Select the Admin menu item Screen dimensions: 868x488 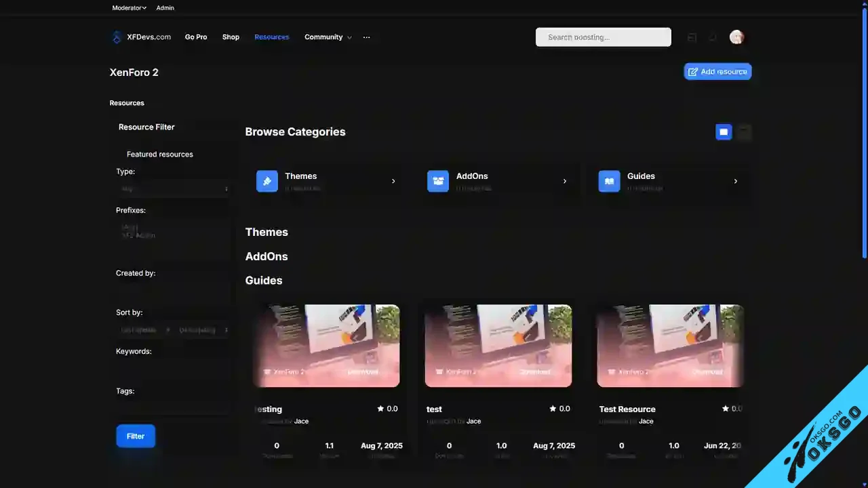(x=165, y=7)
